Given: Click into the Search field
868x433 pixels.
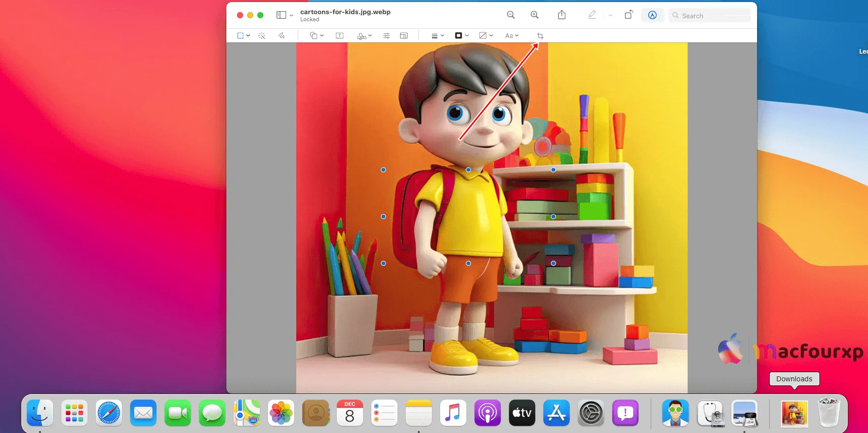Looking at the screenshot, I should pos(709,16).
